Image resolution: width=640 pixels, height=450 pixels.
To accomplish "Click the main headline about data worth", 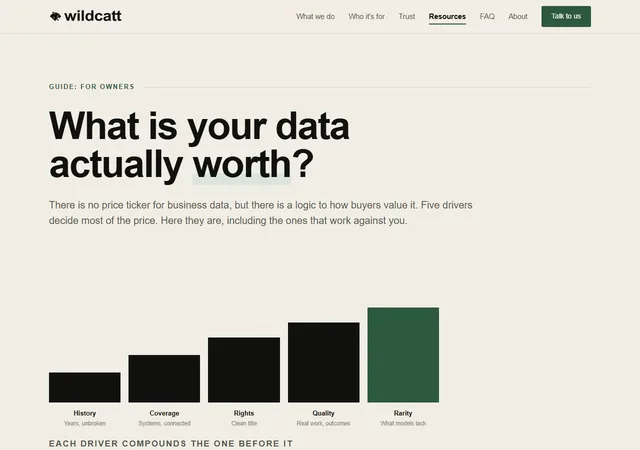I will coord(199,145).
